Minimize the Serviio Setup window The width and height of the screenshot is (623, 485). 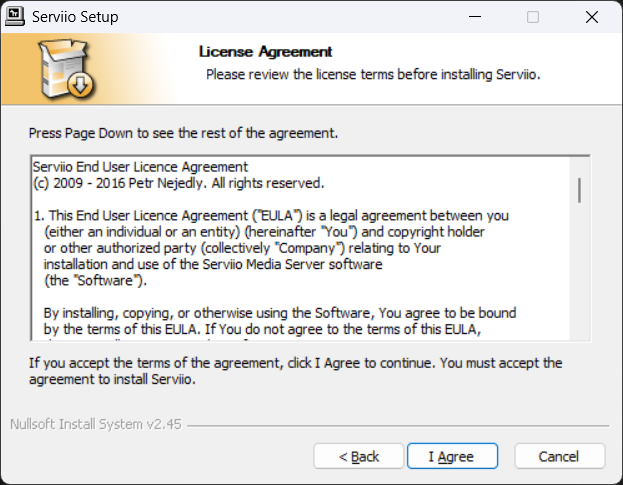pyautogui.click(x=475, y=17)
